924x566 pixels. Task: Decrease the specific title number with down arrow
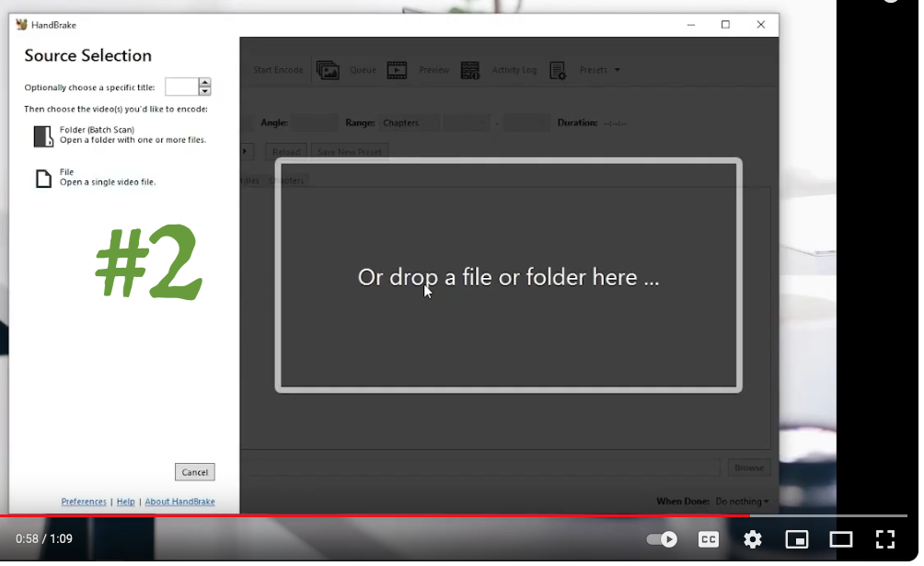point(204,91)
